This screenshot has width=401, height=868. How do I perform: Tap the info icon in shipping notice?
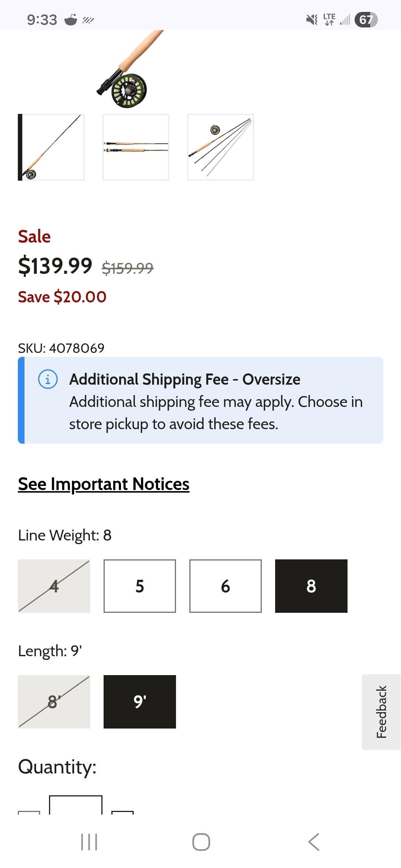click(x=48, y=379)
